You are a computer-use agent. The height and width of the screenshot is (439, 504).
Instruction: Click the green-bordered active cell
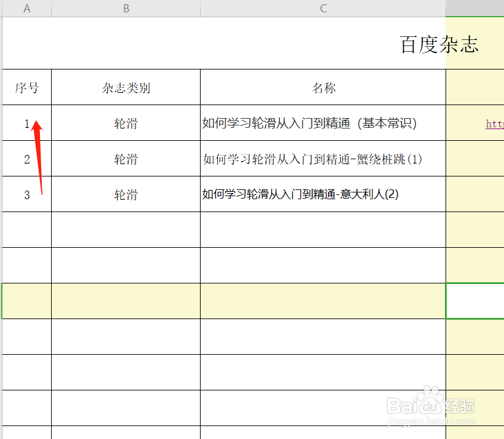pyautogui.click(x=475, y=301)
